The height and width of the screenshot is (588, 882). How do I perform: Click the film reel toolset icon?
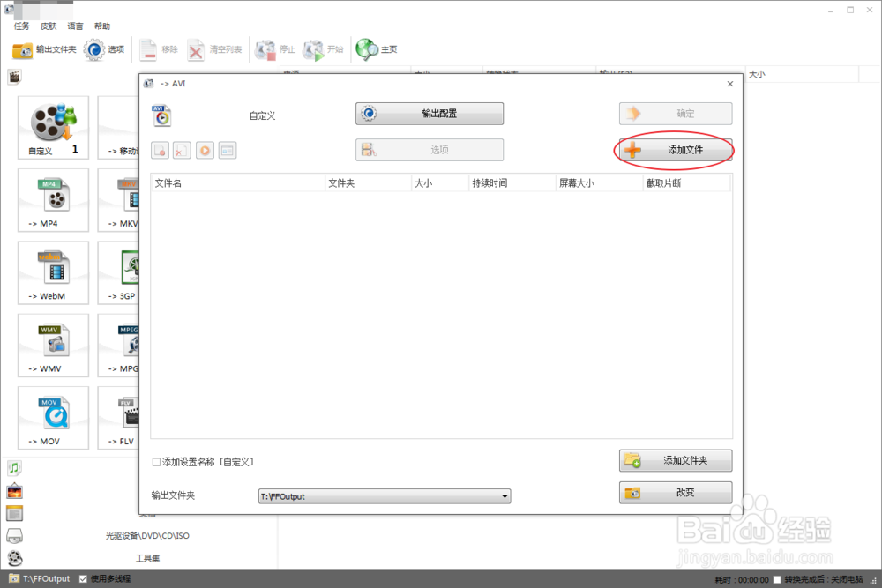tap(15, 558)
